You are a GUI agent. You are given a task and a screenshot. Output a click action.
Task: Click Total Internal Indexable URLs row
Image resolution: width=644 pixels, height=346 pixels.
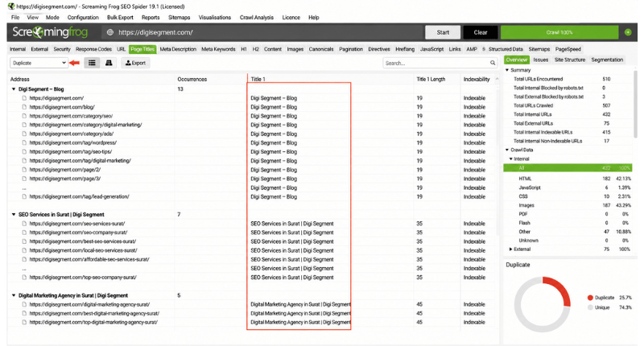click(568, 132)
